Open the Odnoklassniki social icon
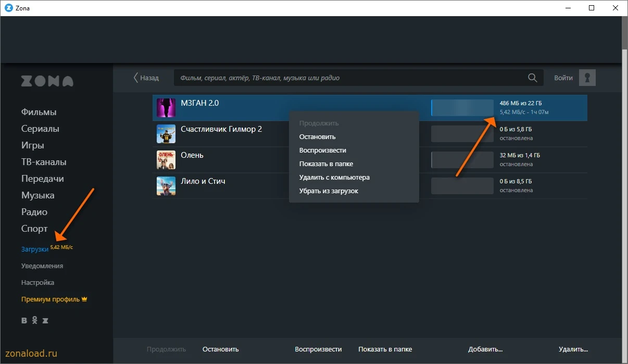The height and width of the screenshot is (364, 628). 35,320
